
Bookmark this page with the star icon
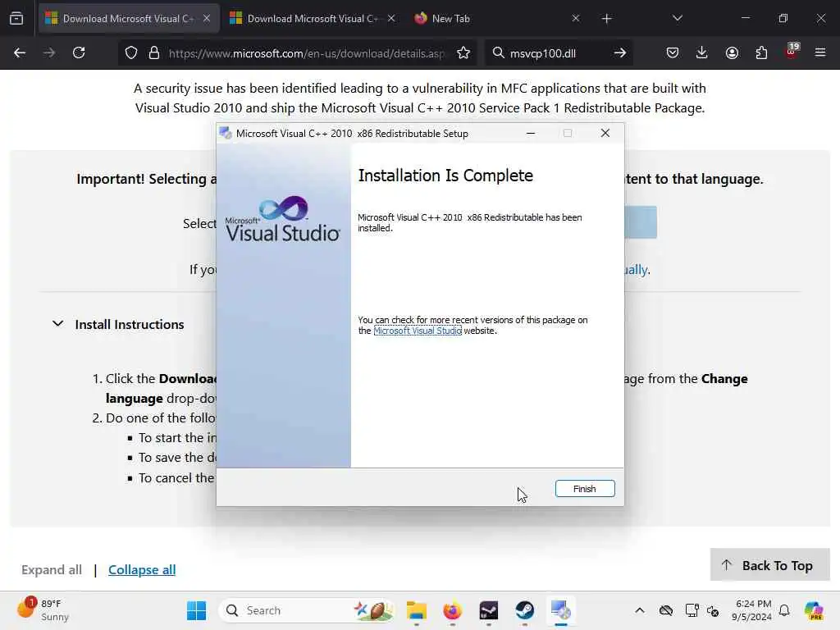(463, 53)
